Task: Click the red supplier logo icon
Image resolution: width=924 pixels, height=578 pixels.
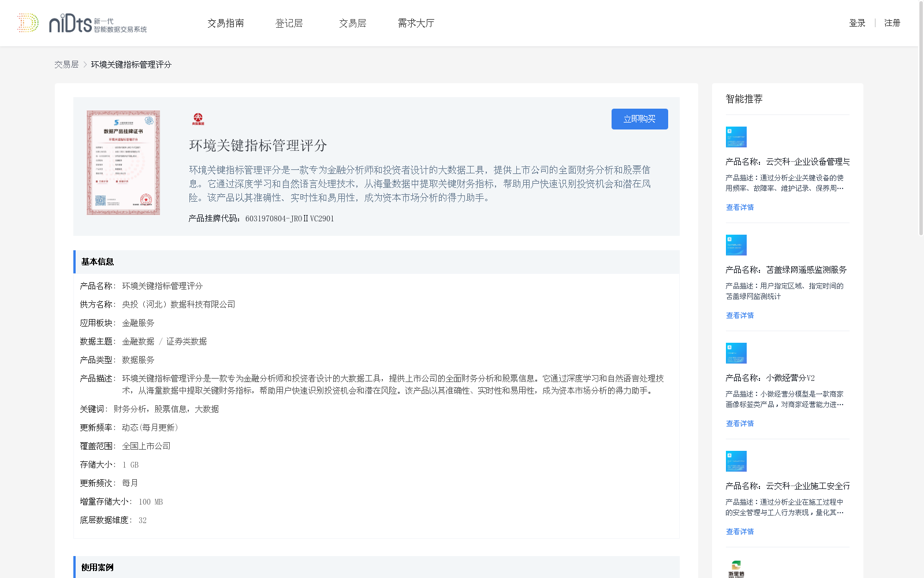Action: coord(198,119)
